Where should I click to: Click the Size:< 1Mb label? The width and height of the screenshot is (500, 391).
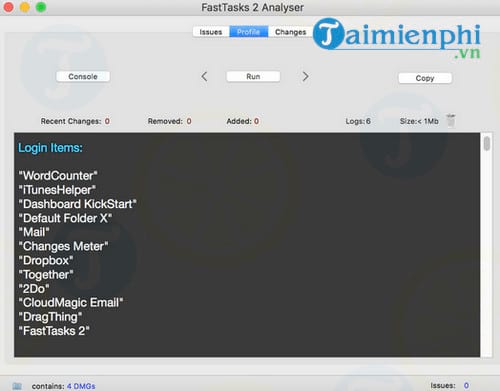419,121
